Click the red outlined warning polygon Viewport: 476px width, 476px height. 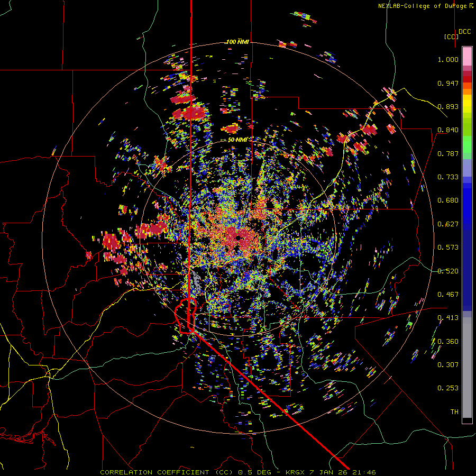point(186,316)
